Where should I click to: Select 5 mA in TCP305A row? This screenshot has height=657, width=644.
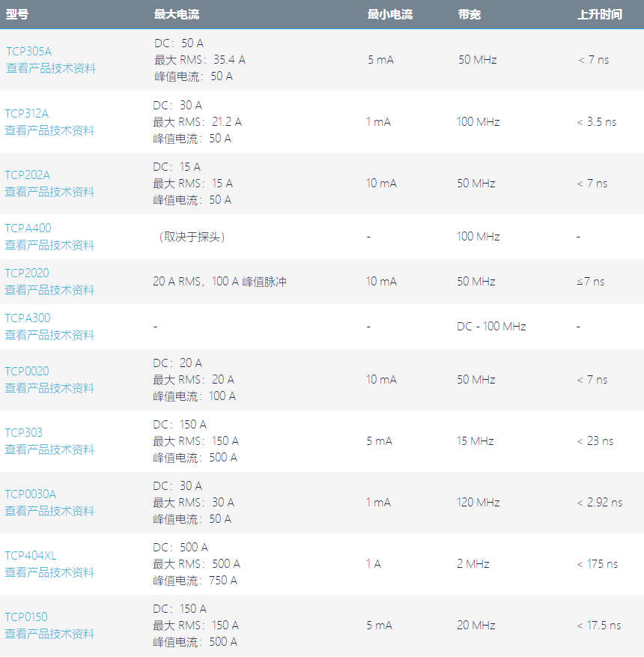(x=380, y=60)
